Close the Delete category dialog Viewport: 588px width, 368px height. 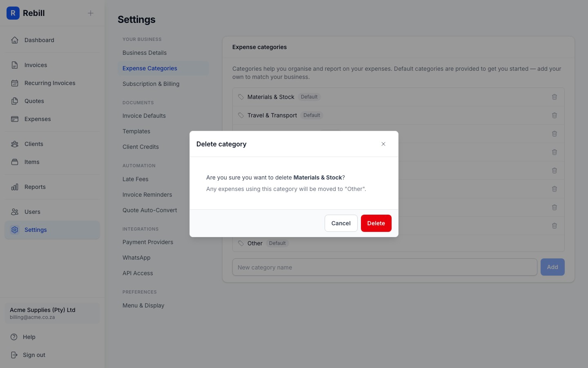(383, 144)
